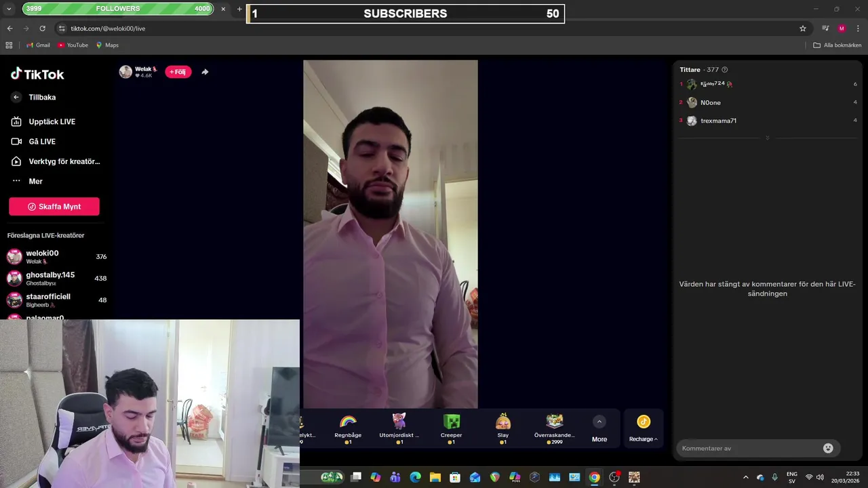Show hidden system tray icons
The height and width of the screenshot is (488, 868).
coord(746,477)
